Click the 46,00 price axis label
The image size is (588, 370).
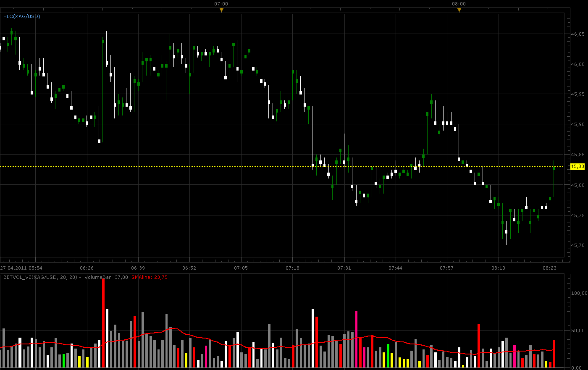pyautogui.click(x=577, y=64)
